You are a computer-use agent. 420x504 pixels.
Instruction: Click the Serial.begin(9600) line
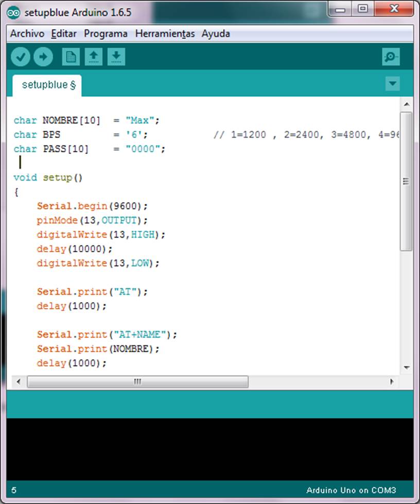click(x=92, y=206)
